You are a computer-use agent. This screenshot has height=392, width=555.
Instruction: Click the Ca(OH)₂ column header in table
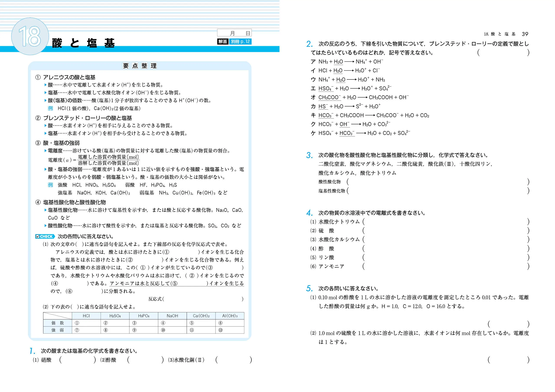[201, 316]
